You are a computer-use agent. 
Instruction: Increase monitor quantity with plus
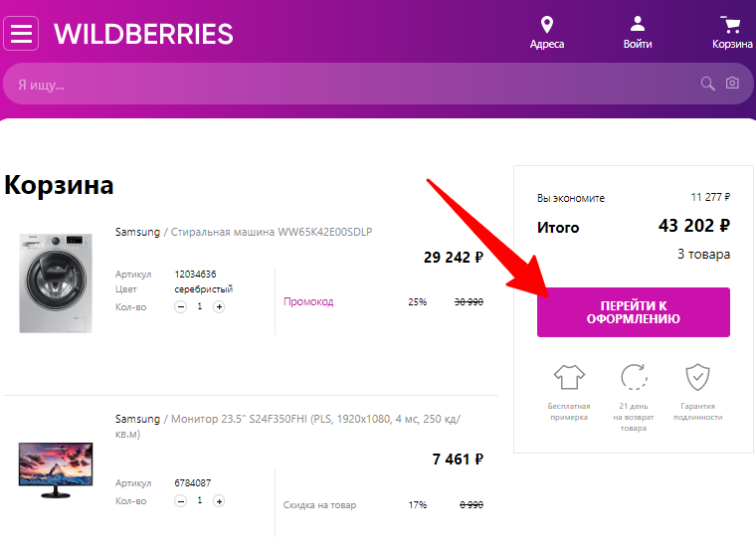tap(219, 501)
